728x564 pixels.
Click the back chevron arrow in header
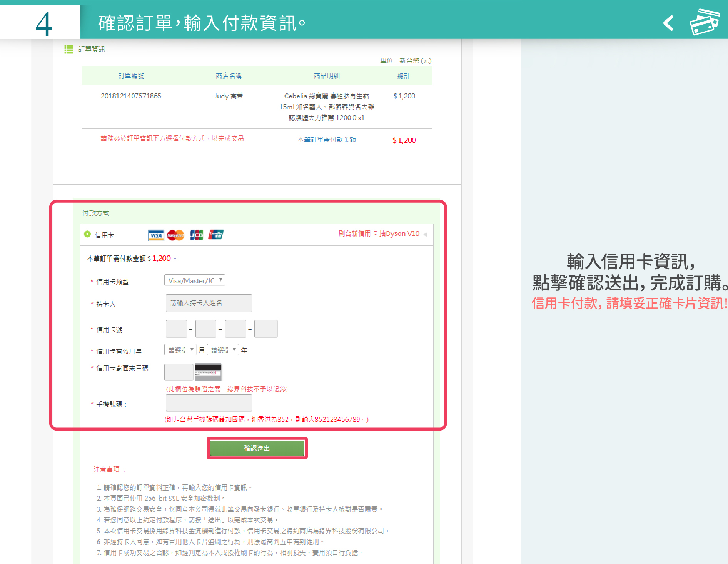pyautogui.click(x=668, y=23)
